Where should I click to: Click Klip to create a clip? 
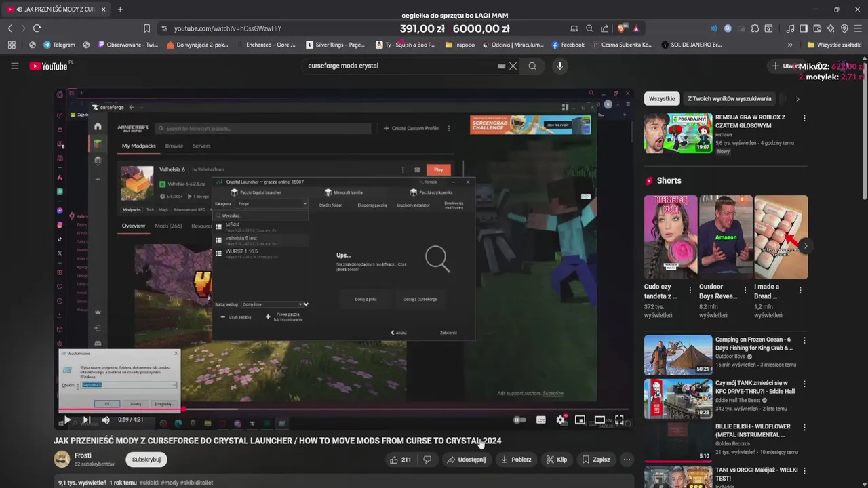tap(557, 460)
